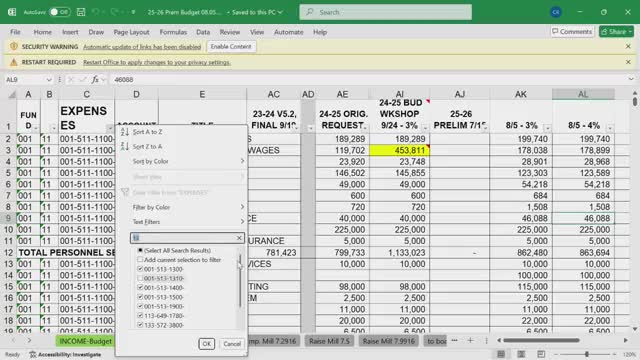Toggle Select All Search Results checkbox
The height and width of the screenshot is (360, 640).
point(140,250)
